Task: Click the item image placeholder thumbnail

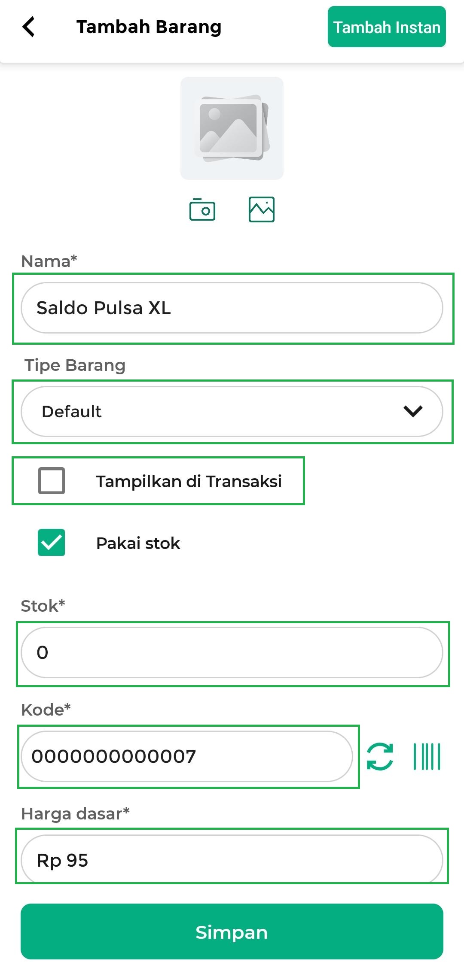Action: coord(232,128)
